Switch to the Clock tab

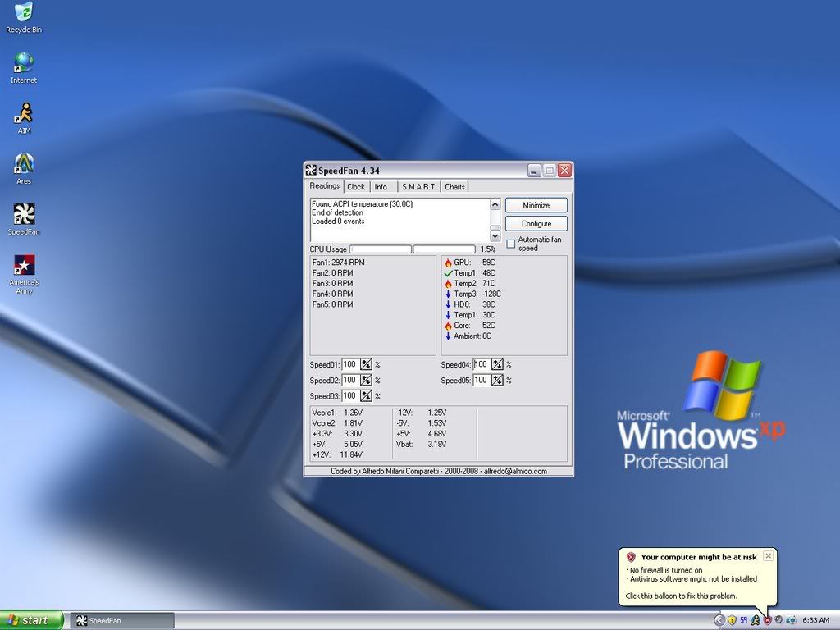point(356,187)
